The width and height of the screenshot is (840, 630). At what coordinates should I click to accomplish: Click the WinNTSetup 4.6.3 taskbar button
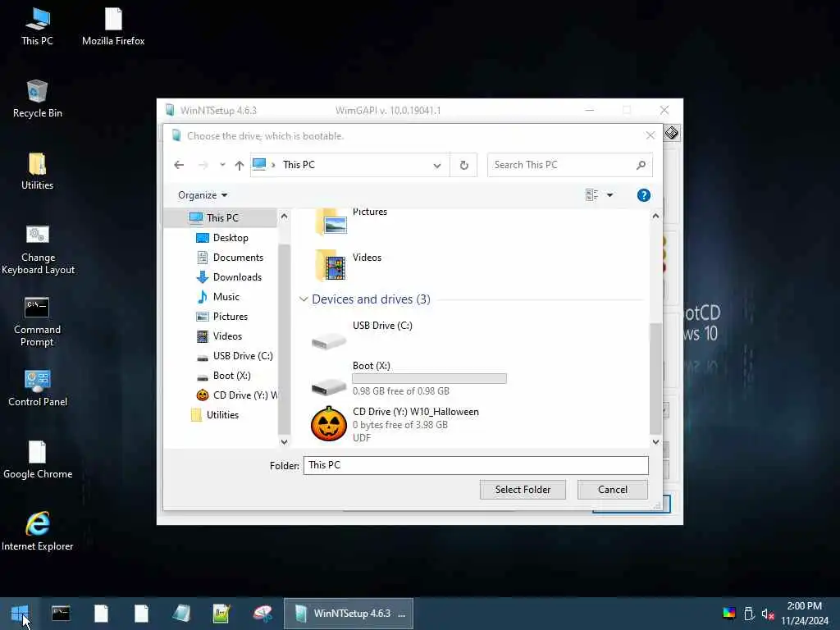click(x=348, y=614)
